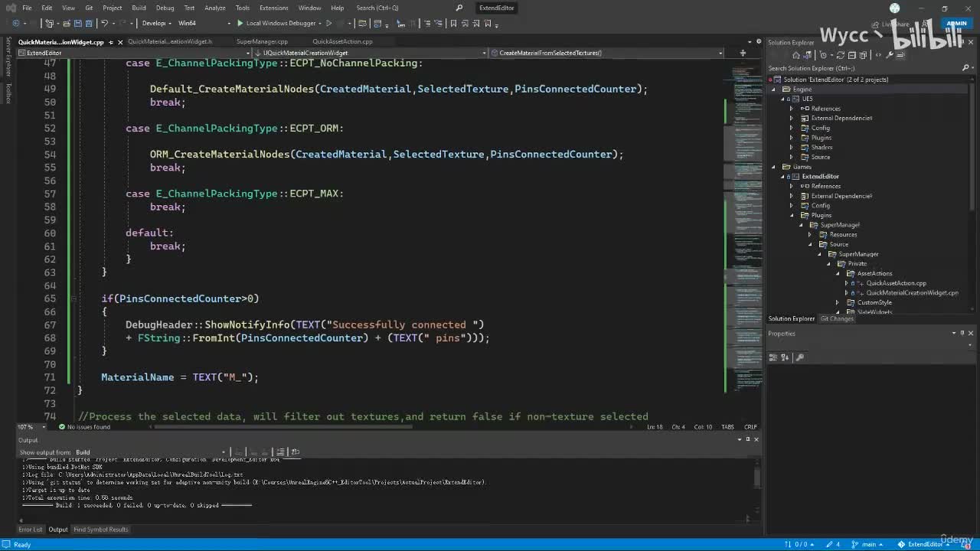Click the Git branch main status item
This screenshot has width=980, height=551.
869,544
